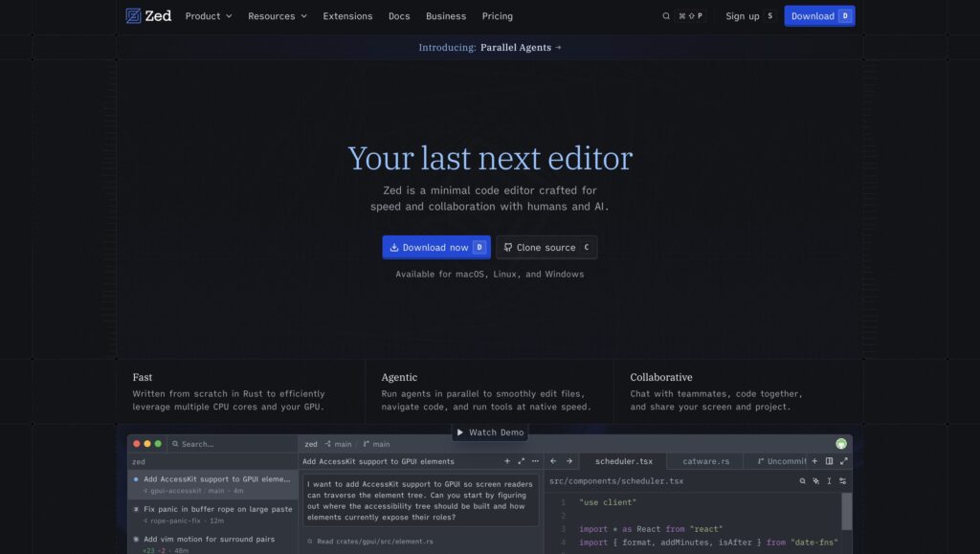Image resolution: width=980 pixels, height=554 pixels.
Task: Click the Watch Demo button
Action: [x=490, y=432]
